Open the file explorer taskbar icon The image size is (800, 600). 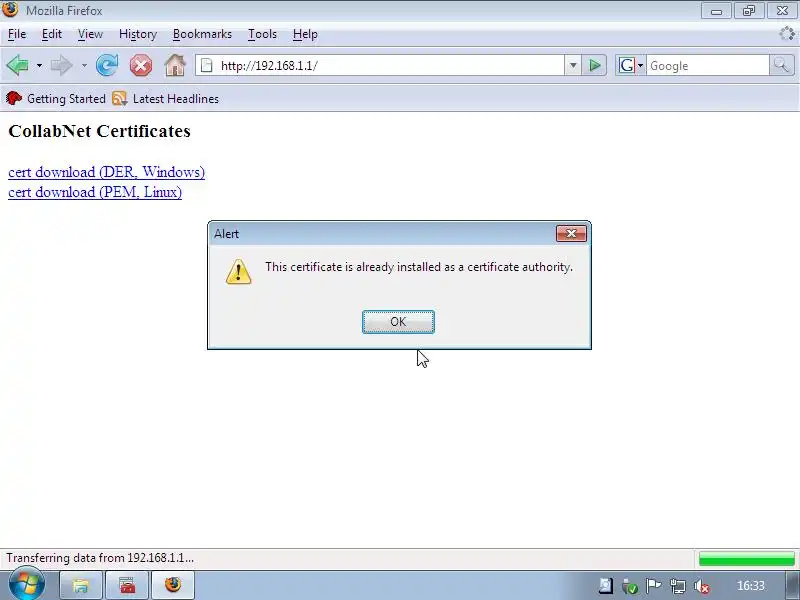point(81,585)
